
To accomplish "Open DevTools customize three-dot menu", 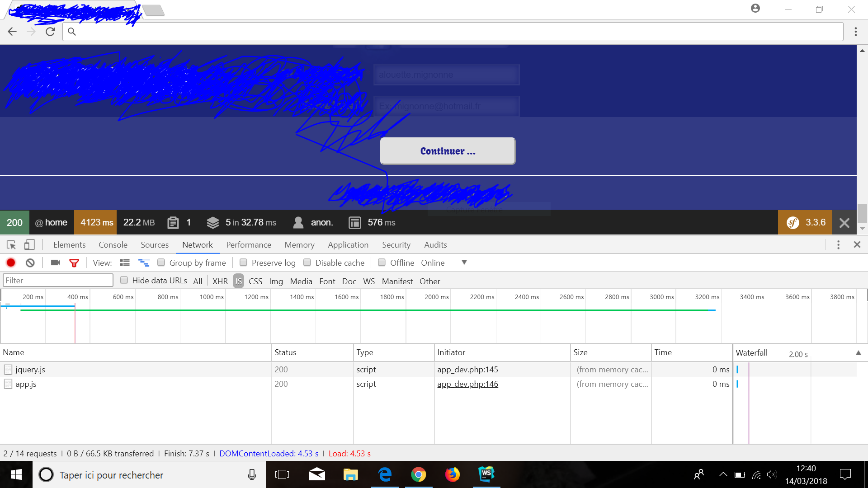I will [x=838, y=245].
